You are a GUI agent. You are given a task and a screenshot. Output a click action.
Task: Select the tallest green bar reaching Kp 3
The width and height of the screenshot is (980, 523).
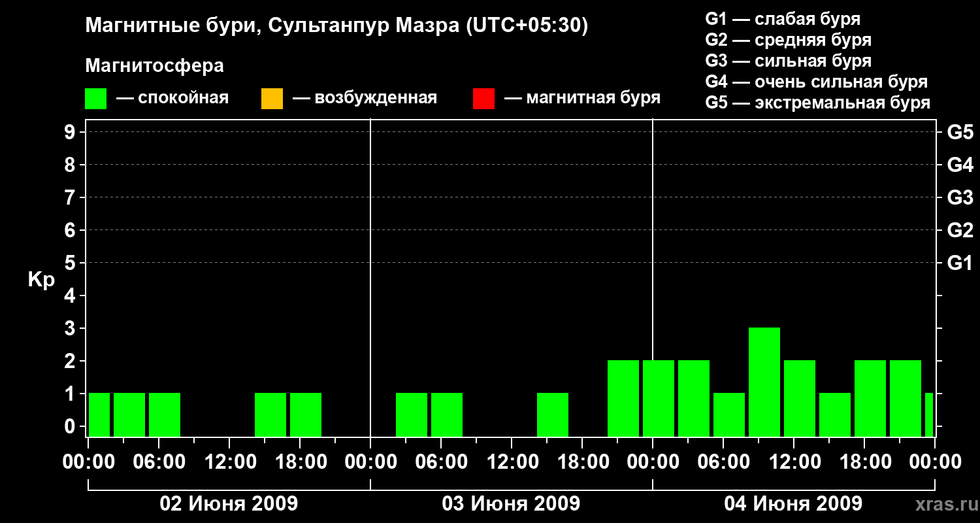coord(764,382)
